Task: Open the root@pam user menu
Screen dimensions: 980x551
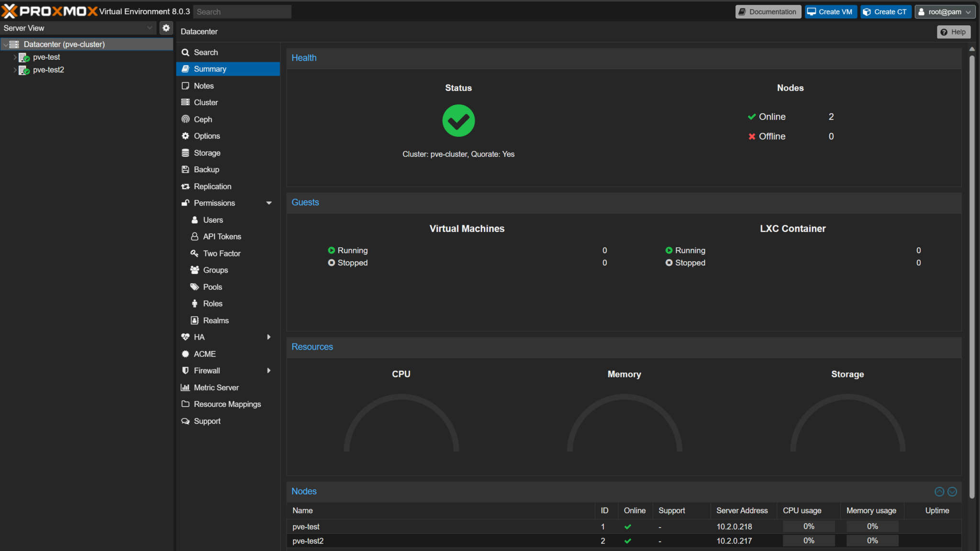Action: [x=945, y=12]
